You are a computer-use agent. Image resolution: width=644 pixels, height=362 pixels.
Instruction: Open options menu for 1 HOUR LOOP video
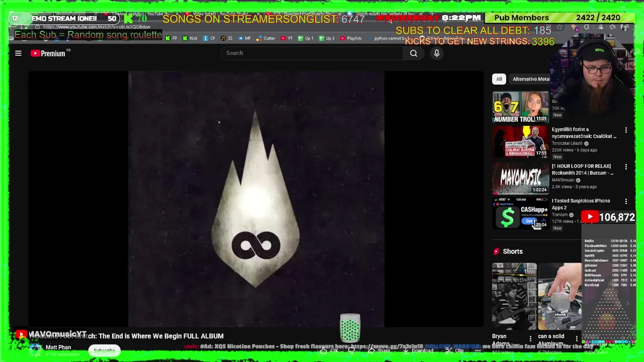[626, 166]
